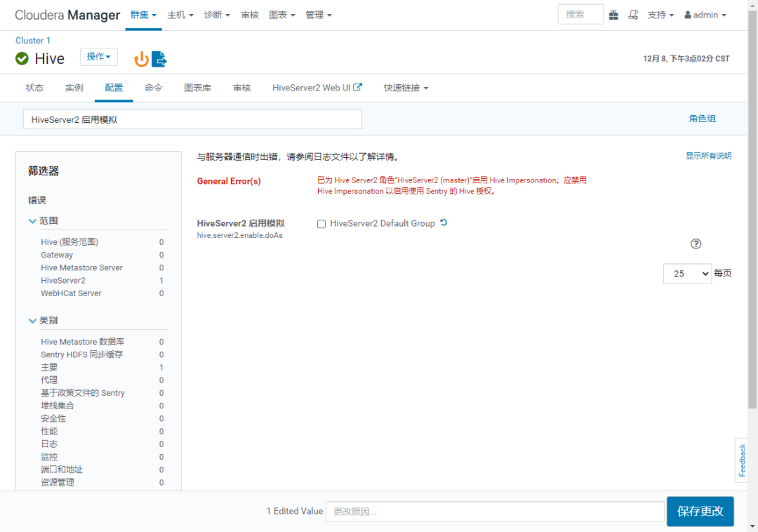
Task: Open the 审核 top menu item
Action: coord(250,15)
